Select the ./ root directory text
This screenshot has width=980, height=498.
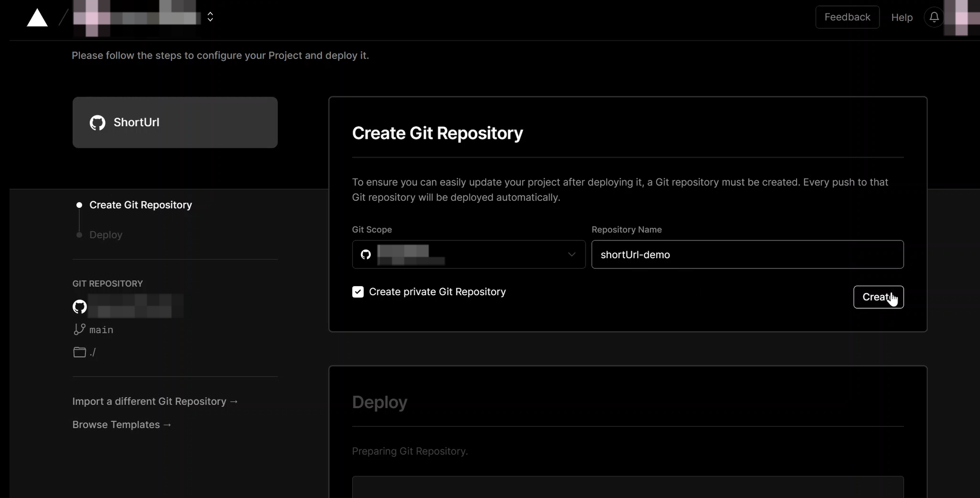point(92,352)
